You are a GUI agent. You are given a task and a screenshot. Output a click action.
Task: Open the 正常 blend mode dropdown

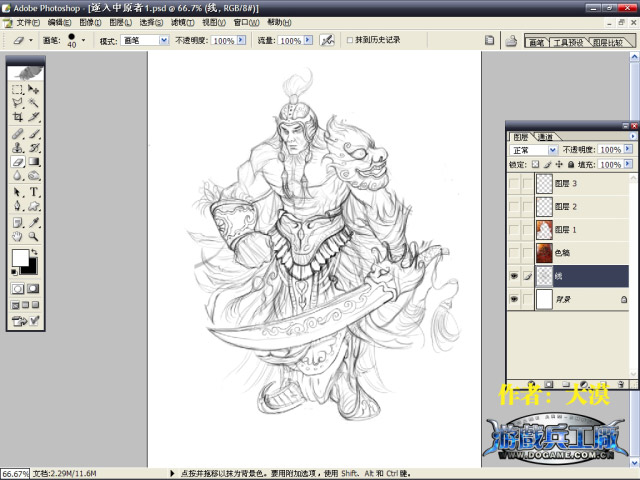(x=552, y=150)
